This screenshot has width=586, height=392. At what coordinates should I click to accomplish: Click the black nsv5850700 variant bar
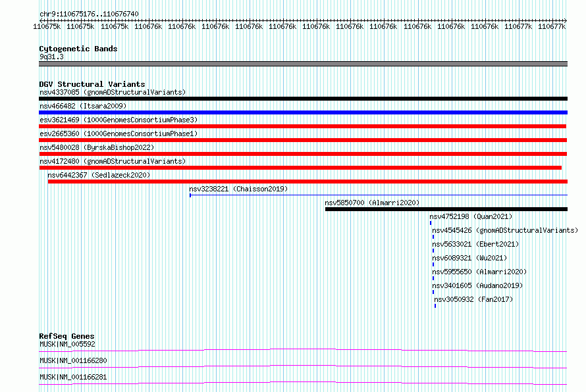pyautogui.click(x=446, y=209)
